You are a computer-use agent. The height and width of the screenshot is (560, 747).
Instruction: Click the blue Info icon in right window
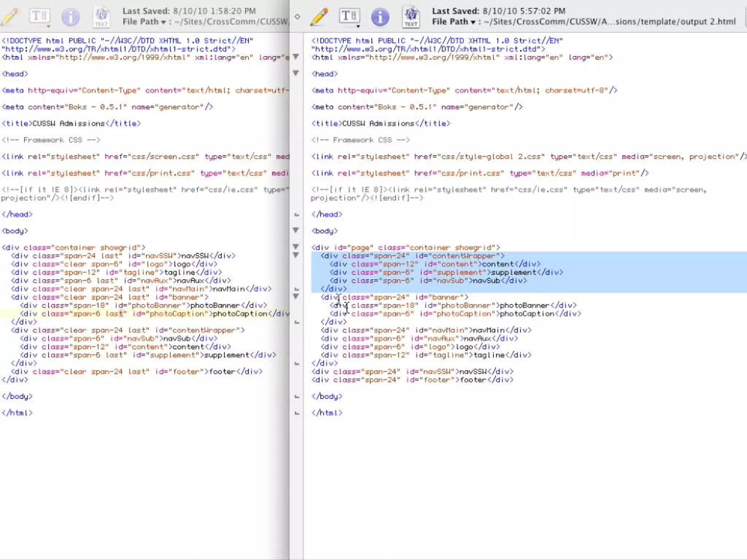(380, 17)
